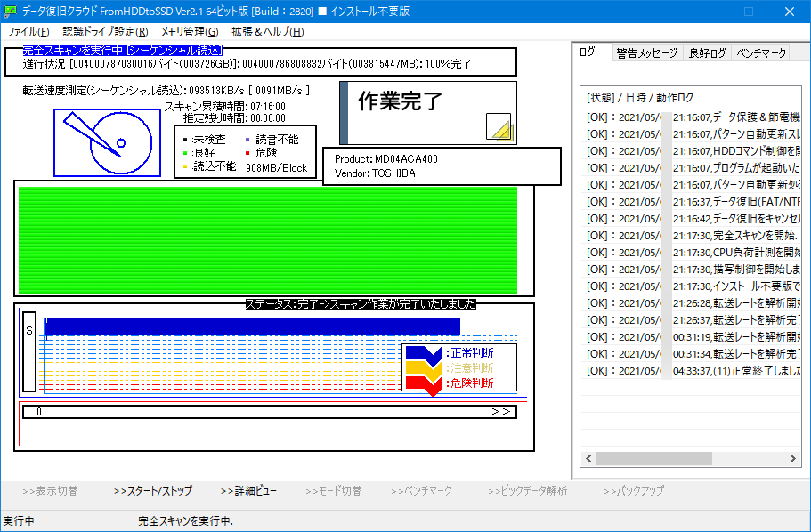Click the >>ベンチマーク bottom button

(x=422, y=491)
